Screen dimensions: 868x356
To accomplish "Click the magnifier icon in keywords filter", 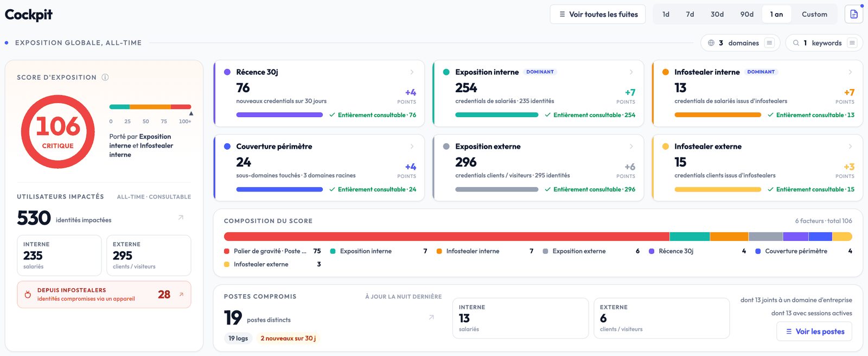I will point(796,43).
